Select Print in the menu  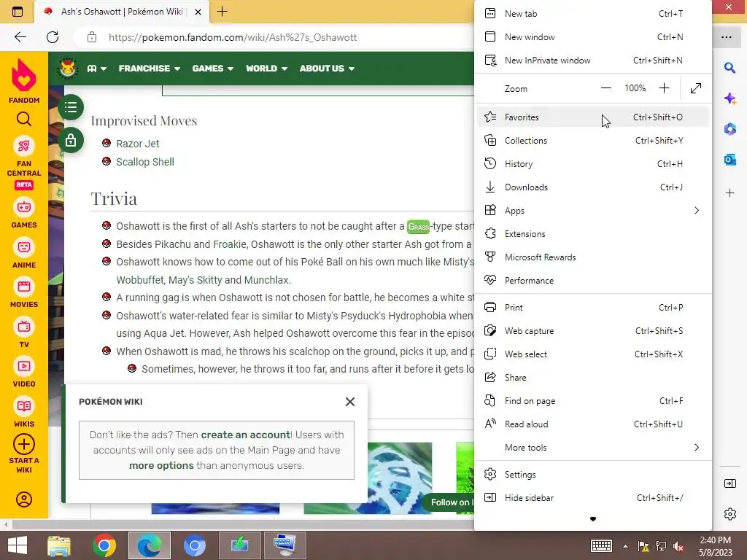pos(592,308)
